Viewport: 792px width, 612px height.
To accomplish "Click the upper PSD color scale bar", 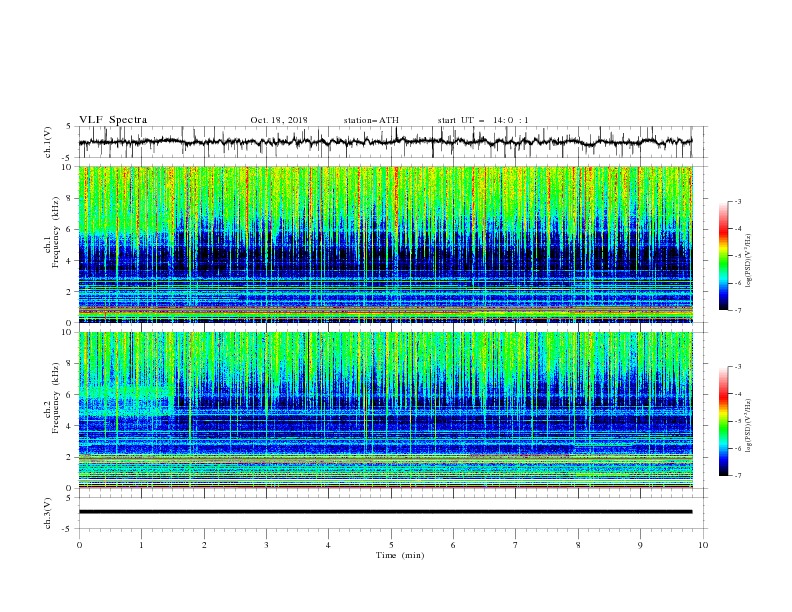I will (x=723, y=256).
